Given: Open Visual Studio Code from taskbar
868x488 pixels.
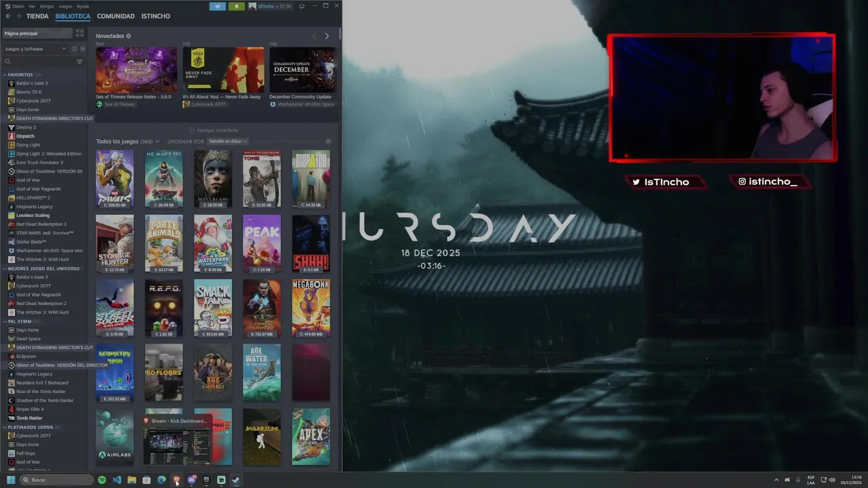Looking at the screenshot, I should pos(117,480).
